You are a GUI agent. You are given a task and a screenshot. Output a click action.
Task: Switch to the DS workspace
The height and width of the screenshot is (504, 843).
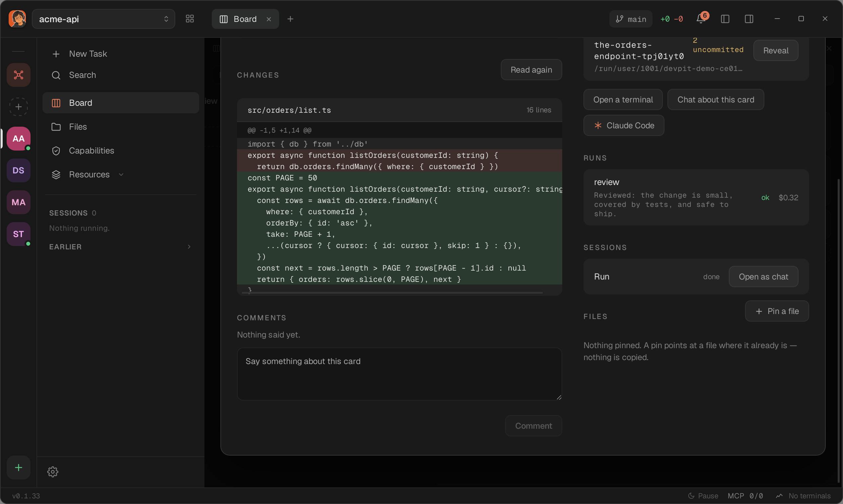point(19,170)
